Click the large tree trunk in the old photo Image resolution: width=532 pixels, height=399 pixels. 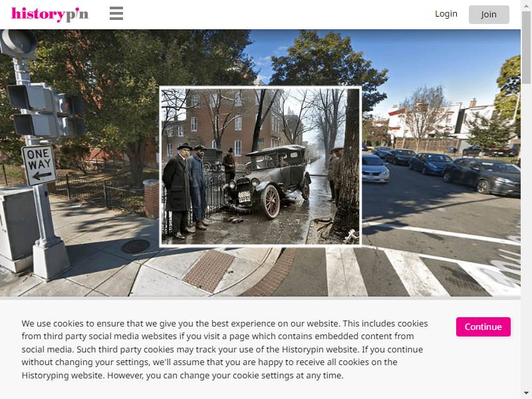pyautogui.click(x=348, y=166)
